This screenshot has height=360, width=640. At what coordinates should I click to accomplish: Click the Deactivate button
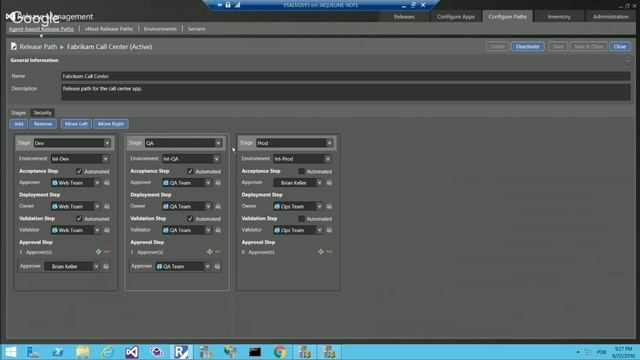[527, 47]
